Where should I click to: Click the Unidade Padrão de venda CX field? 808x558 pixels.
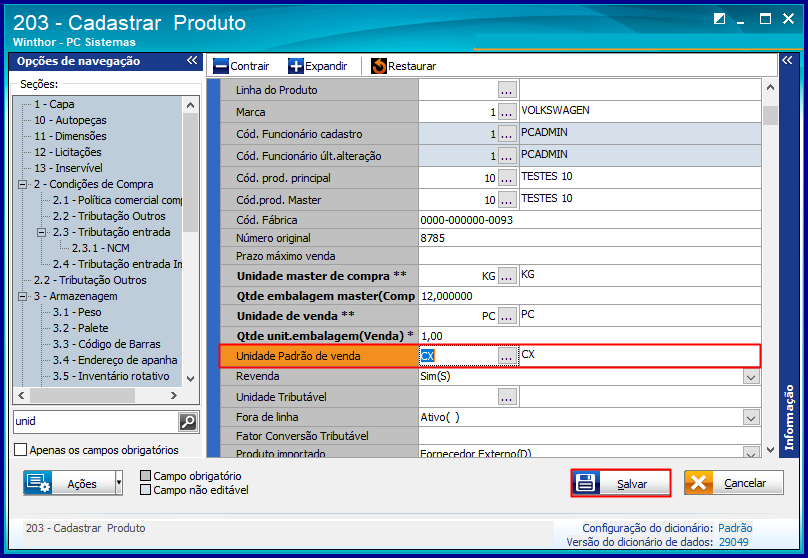458,356
